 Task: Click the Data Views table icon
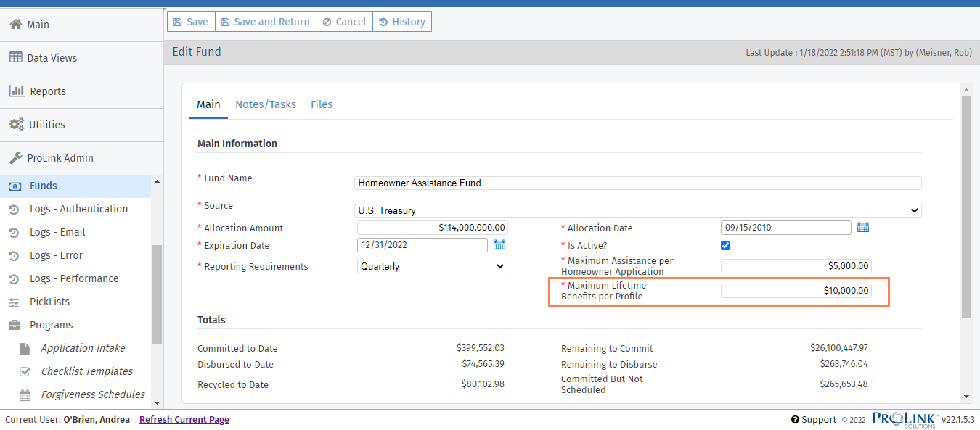tap(15, 58)
